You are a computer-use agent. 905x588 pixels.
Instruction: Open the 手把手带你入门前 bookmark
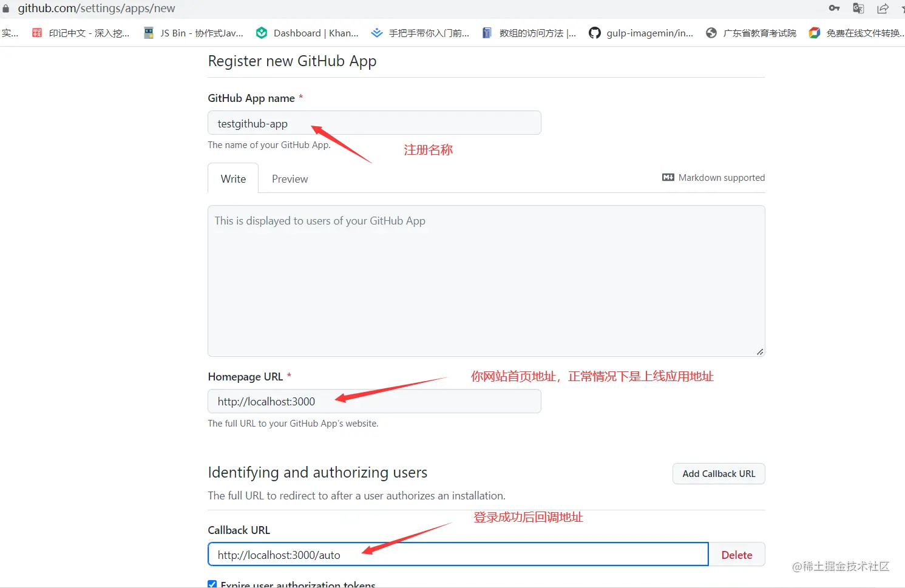[x=420, y=33]
